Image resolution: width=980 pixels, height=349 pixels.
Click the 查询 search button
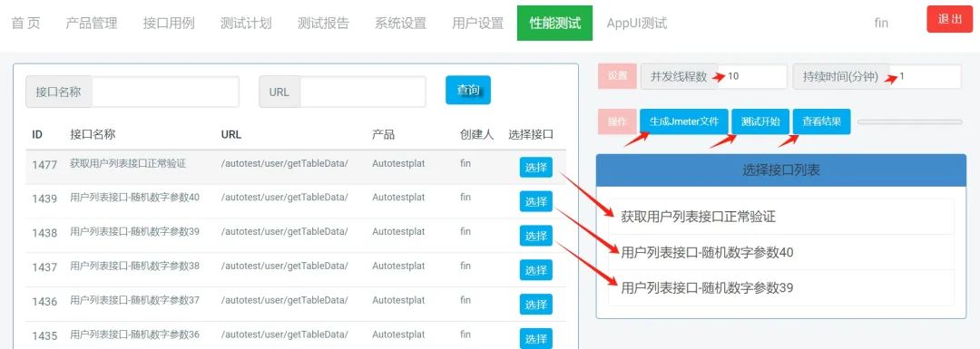pos(468,90)
